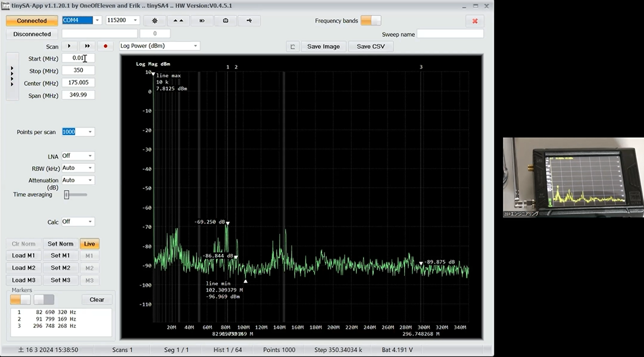Click the double up-arrow toolbar button
The image size is (644, 357).
tap(178, 21)
